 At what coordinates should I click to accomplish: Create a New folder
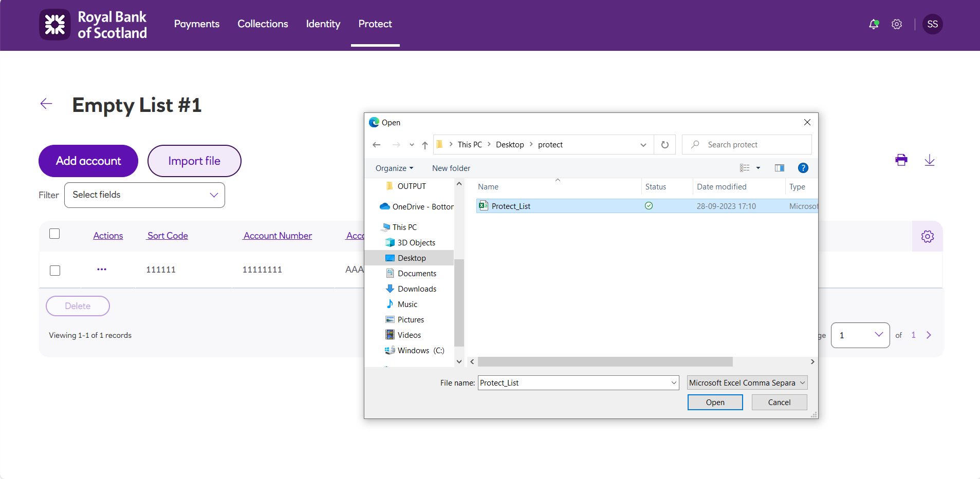(x=451, y=168)
